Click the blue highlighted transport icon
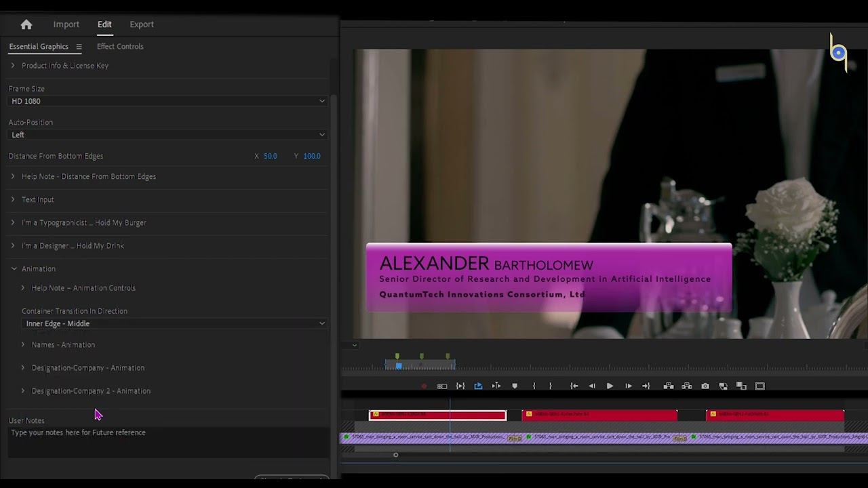 (478, 386)
